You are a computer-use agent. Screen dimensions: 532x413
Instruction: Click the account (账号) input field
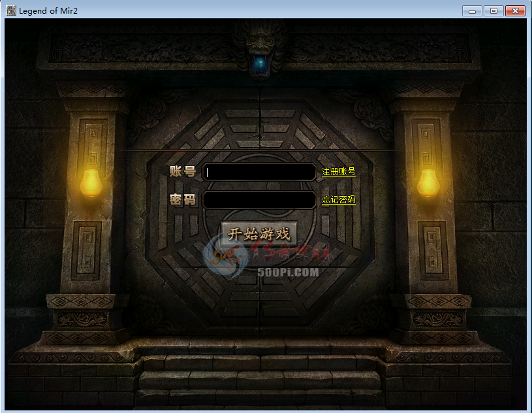pos(260,172)
